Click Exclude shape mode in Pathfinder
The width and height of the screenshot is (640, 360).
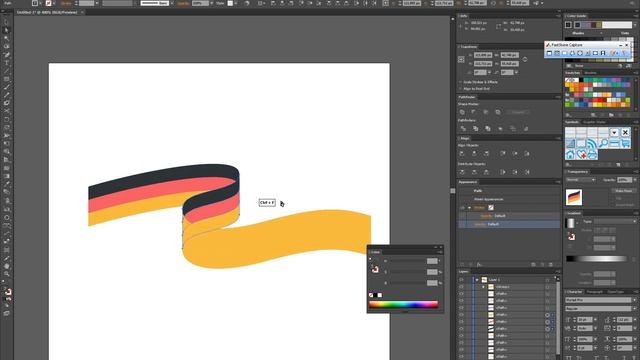tap(498, 112)
